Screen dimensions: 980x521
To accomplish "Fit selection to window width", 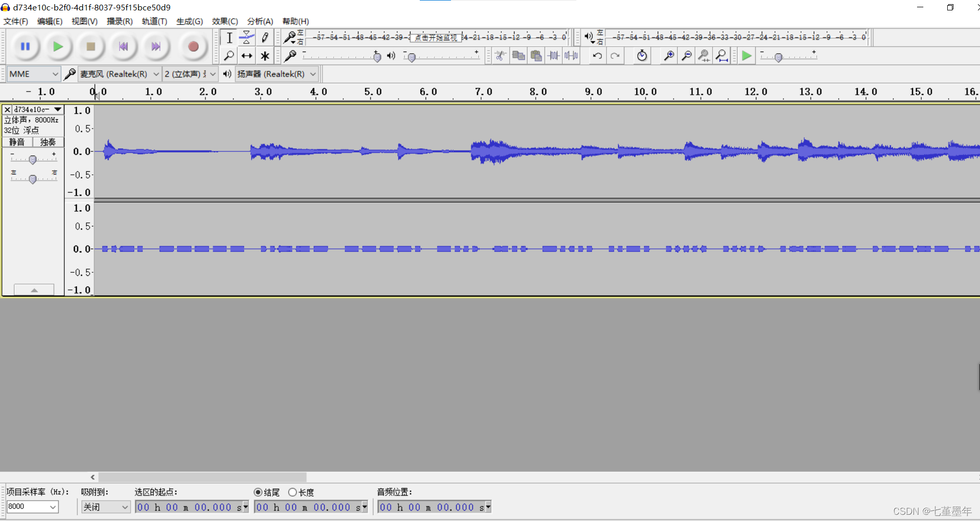I will pos(704,56).
